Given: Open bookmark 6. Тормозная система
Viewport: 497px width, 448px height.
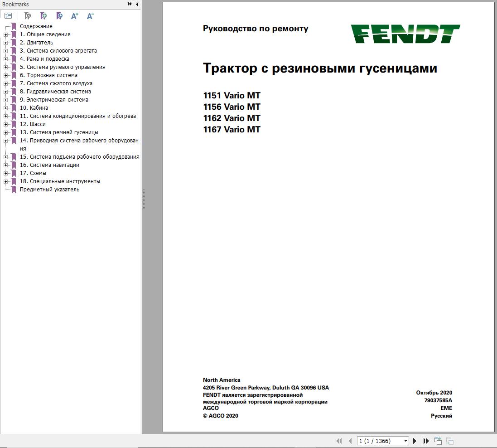Looking at the screenshot, I should [48, 75].
